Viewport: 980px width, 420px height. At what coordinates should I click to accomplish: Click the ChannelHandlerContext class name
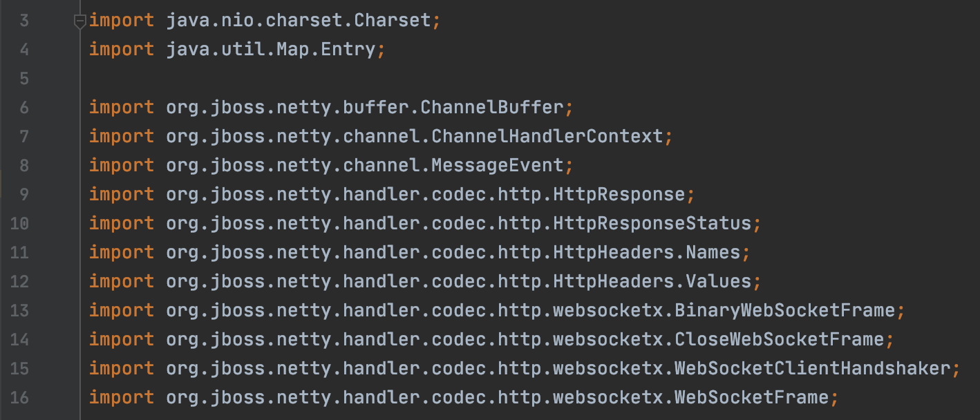pos(547,136)
